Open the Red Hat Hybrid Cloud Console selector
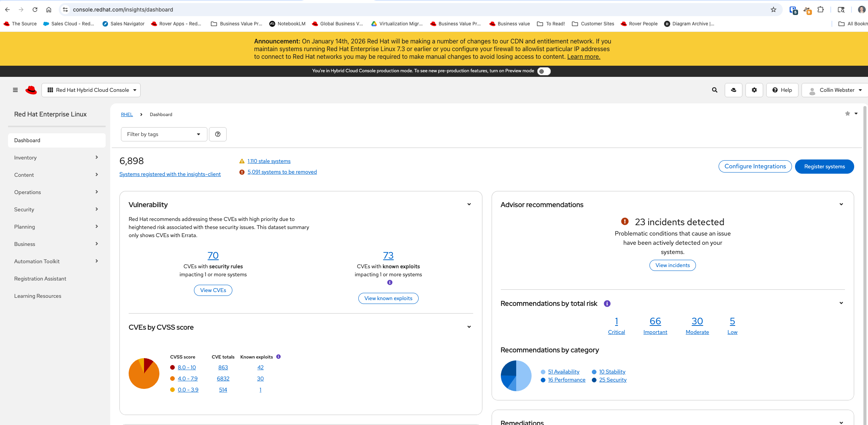Image resolution: width=868 pixels, height=425 pixels. (x=91, y=90)
